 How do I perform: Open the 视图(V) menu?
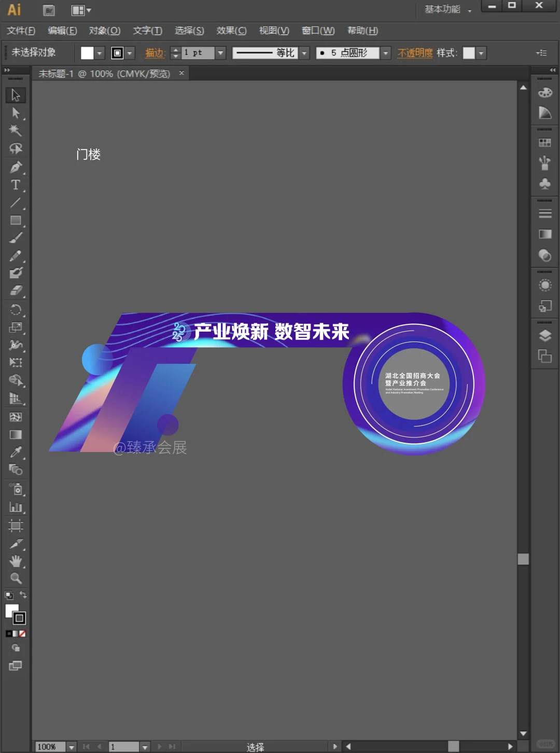pyautogui.click(x=274, y=31)
